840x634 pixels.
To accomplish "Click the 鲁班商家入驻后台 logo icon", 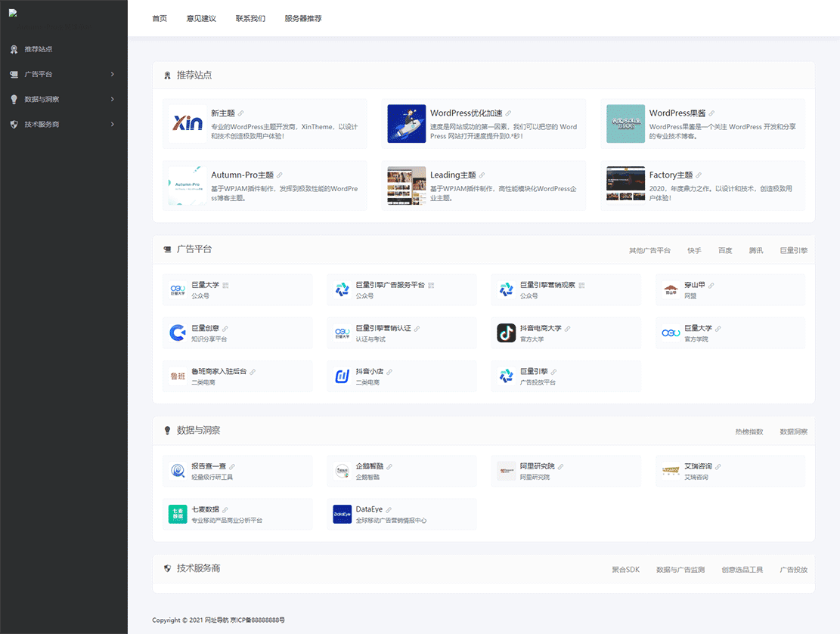I will click(x=177, y=376).
